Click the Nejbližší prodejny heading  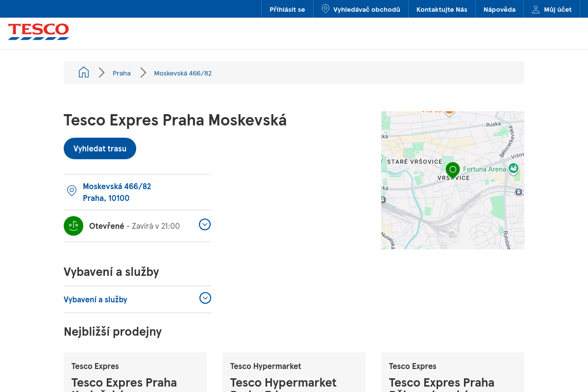click(113, 332)
